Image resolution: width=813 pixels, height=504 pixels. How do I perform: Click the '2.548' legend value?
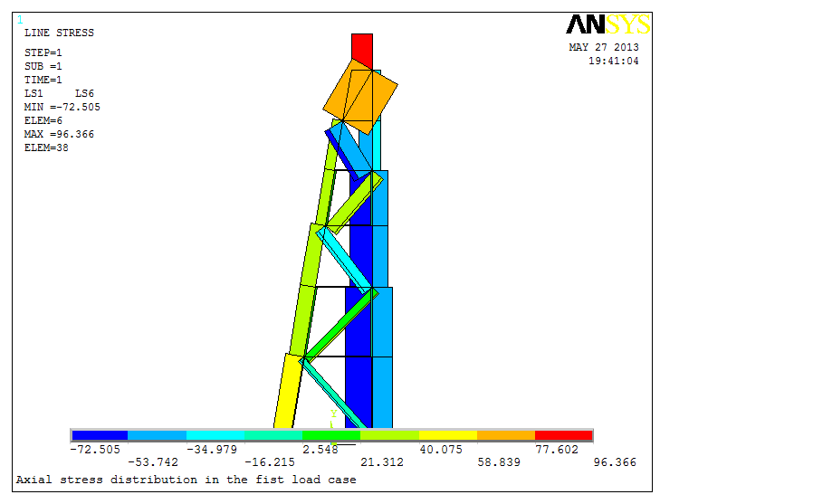coord(320,450)
